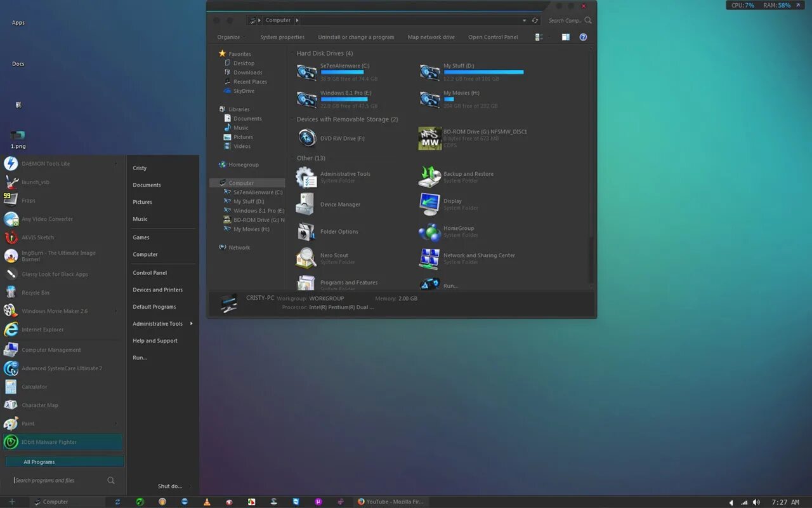Open Organize dropdown in Explorer toolbar
The image size is (812, 508).
[232, 37]
